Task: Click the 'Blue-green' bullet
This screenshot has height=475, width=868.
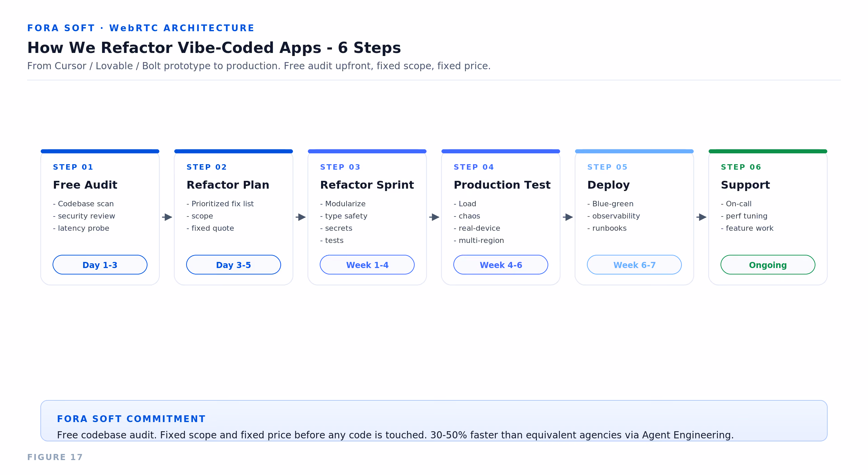Action: tap(610, 204)
